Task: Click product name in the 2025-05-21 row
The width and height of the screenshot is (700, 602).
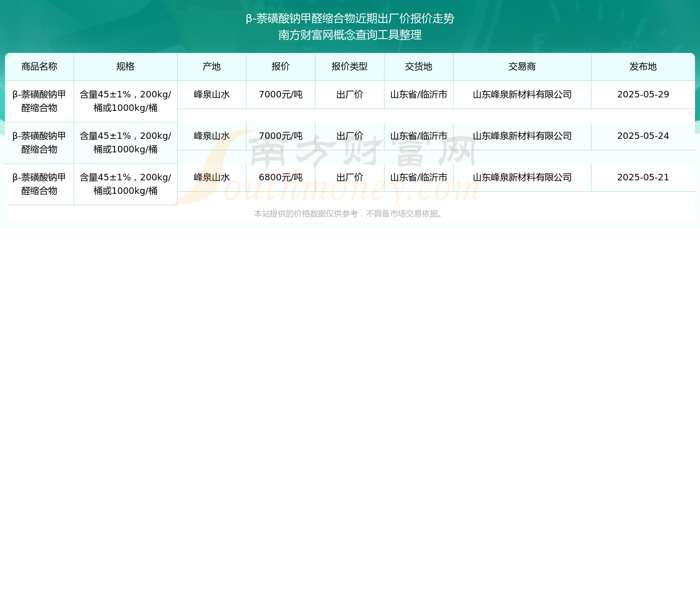Action: [x=39, y=184]
